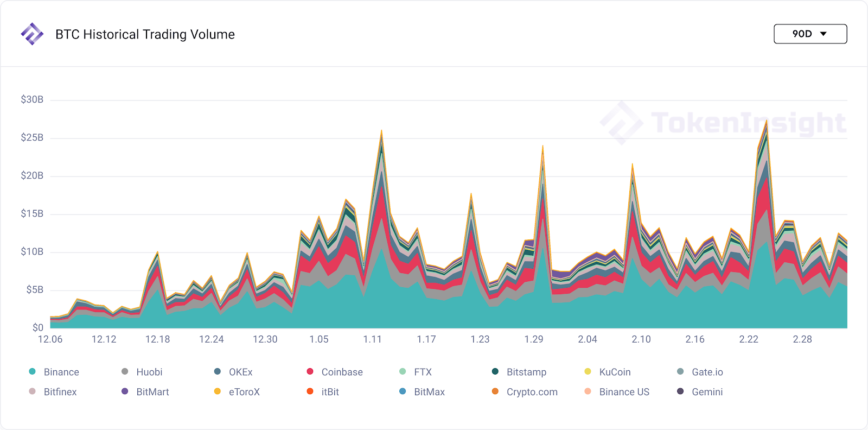868x430 pixels.
Task: Toggle Binance series in the legend
Action: point(54,372)
